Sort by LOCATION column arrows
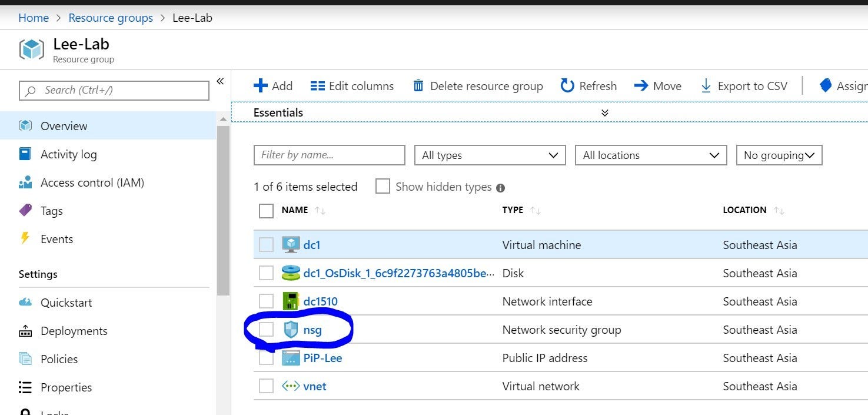This screenshot has width=868, height=415. point(779,210)
